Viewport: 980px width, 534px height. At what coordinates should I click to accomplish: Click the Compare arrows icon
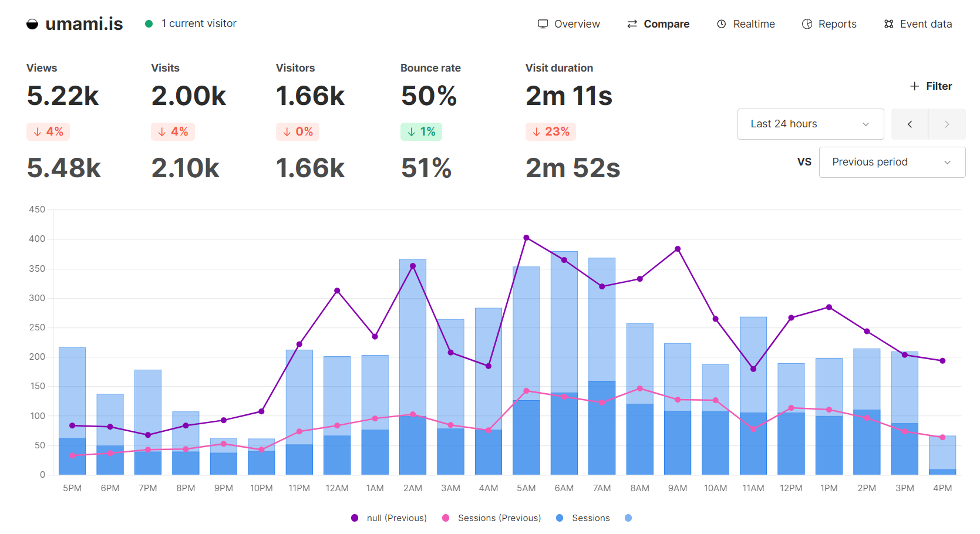pos(631,23)
